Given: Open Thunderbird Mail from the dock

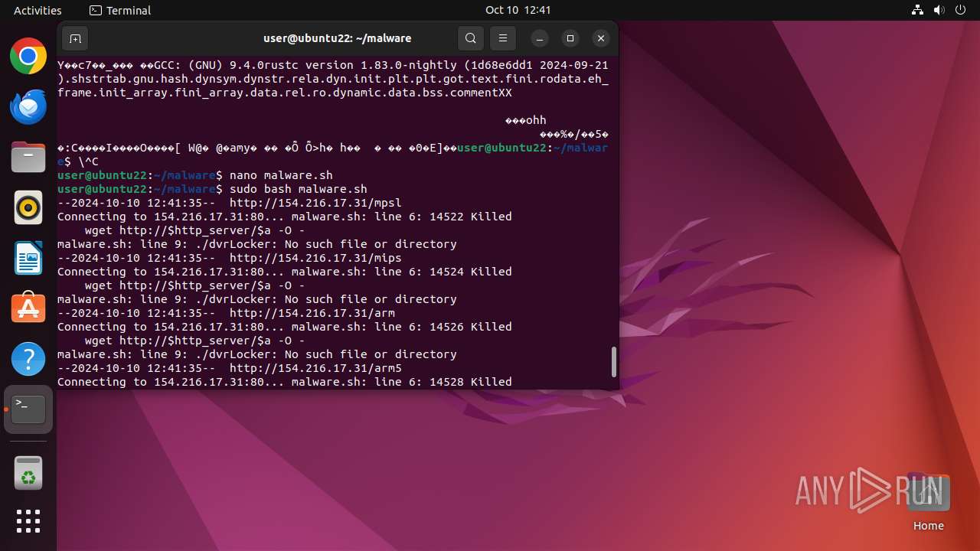Looking at the screenshot, I should coord(28,106).
